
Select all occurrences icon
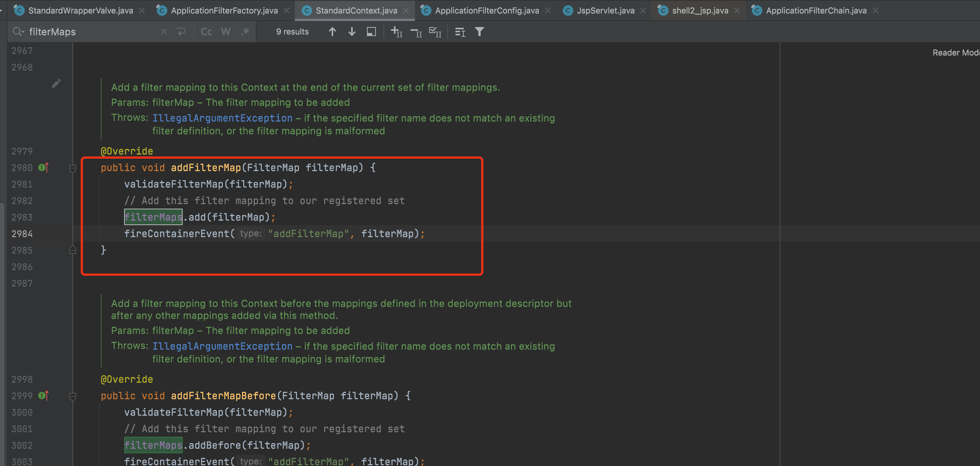(x=435, y=32)
